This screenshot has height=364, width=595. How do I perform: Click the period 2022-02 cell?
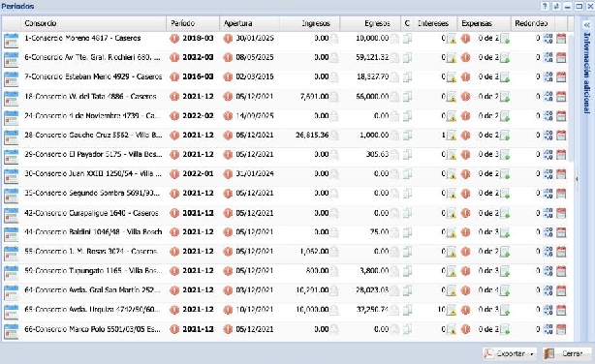click(x=198, y=115)
